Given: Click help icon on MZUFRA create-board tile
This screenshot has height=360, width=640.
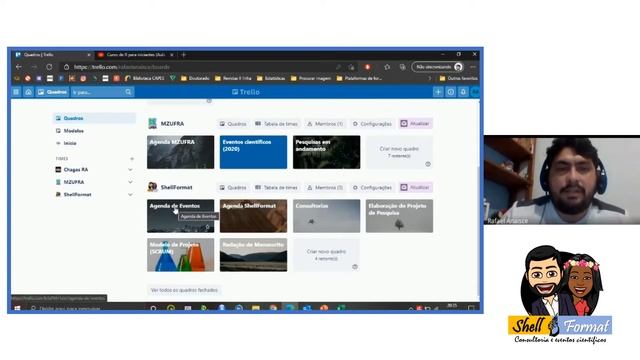Looking at the screenshot, I should [x=428, y=164].
